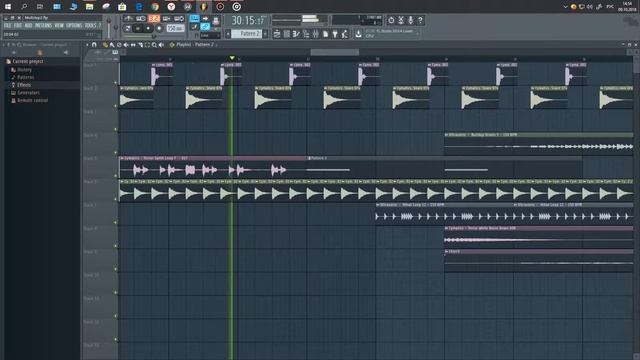Select the playlist Paint brush tool

pyautogui.click(x=112, y=44)
